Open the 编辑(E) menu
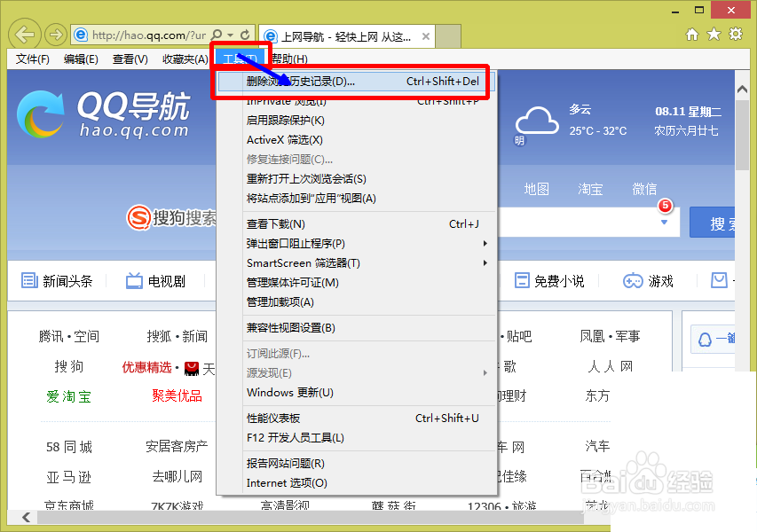The height and width of the screenshot is (532, 757). pos(81,59)
